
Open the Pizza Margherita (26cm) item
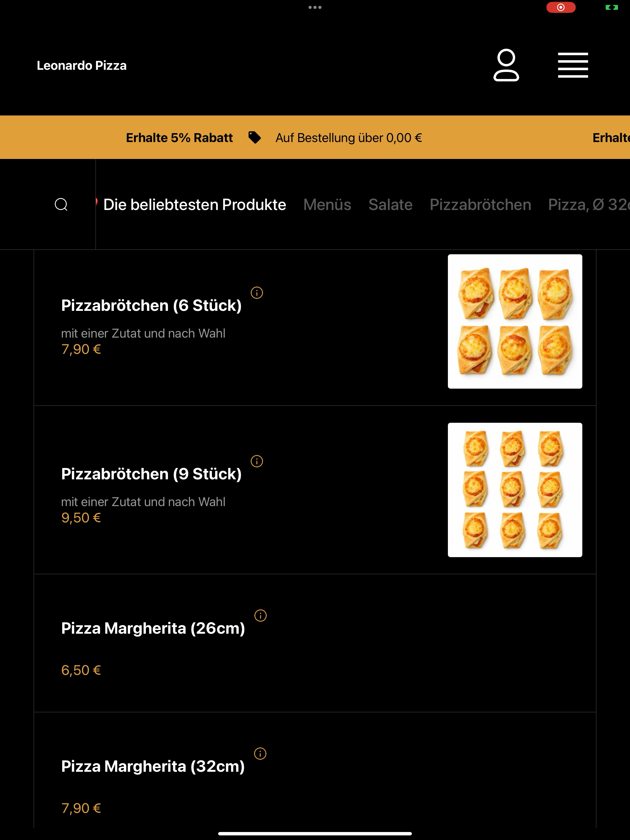point(153,628)
